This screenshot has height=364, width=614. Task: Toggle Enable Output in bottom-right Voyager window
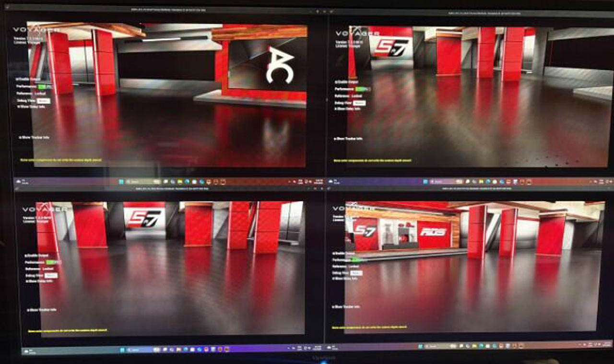[343, 253]
